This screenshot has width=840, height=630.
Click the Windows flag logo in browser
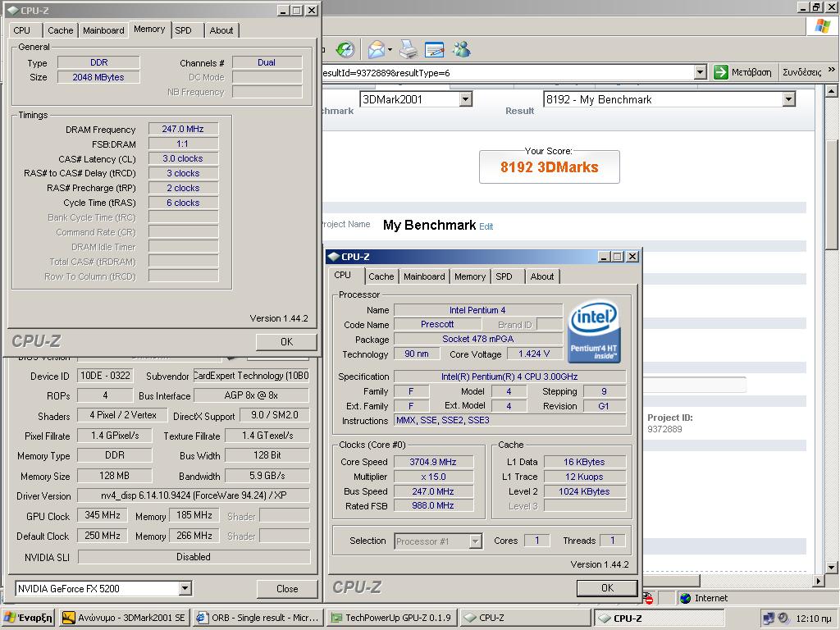click(822, 26)
